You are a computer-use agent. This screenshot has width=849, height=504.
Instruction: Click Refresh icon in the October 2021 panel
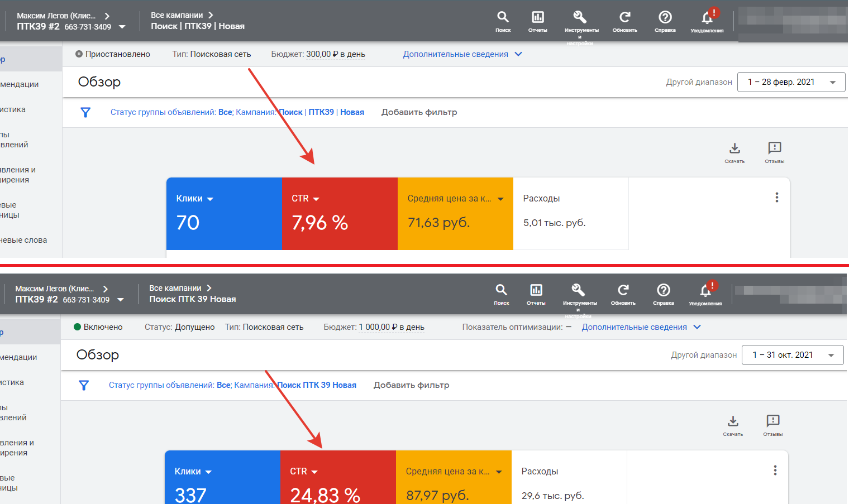point(623,290)
